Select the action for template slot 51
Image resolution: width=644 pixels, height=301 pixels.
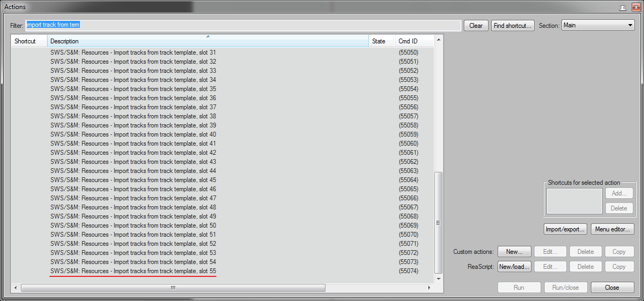(133, 235)
